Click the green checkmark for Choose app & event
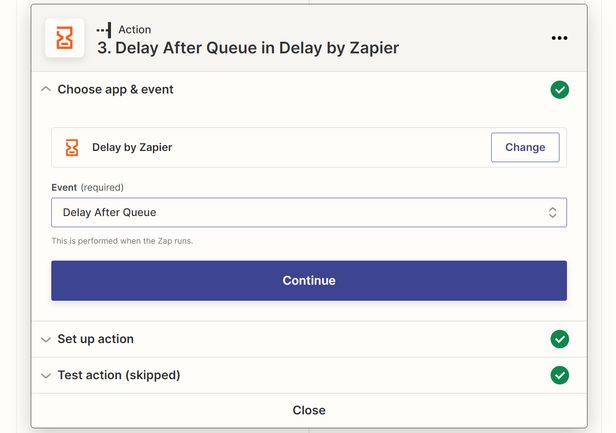 point(560,90)
